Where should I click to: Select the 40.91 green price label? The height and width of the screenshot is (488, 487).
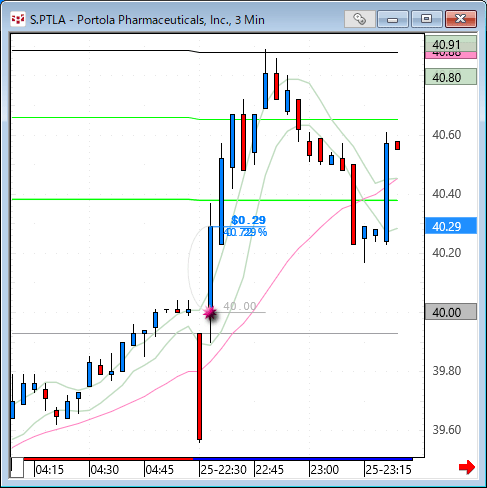click(x=451, y=44)
